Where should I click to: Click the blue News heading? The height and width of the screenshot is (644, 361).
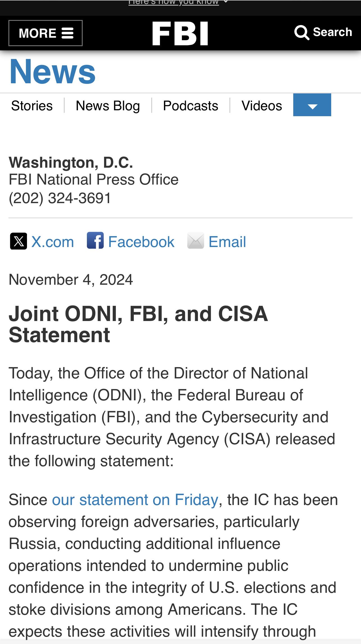[52, 71]
